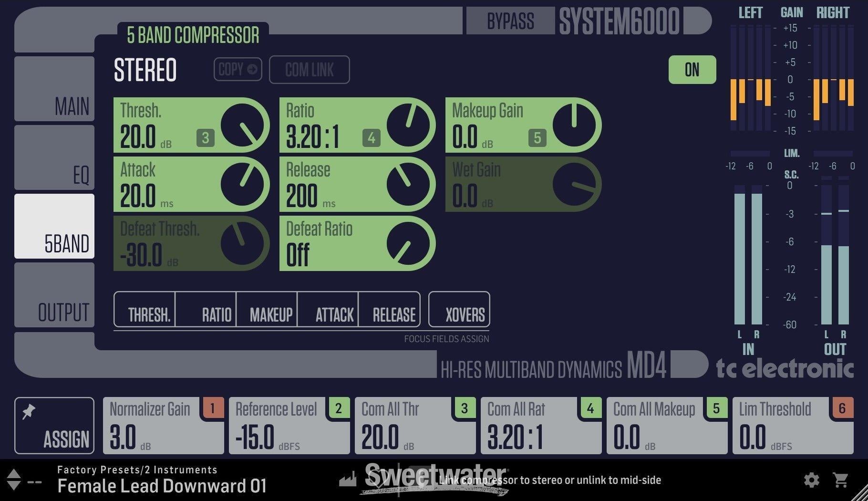This screenshot has width=868, height=501.
Task: Open settings gear icon
Action: 811,480
